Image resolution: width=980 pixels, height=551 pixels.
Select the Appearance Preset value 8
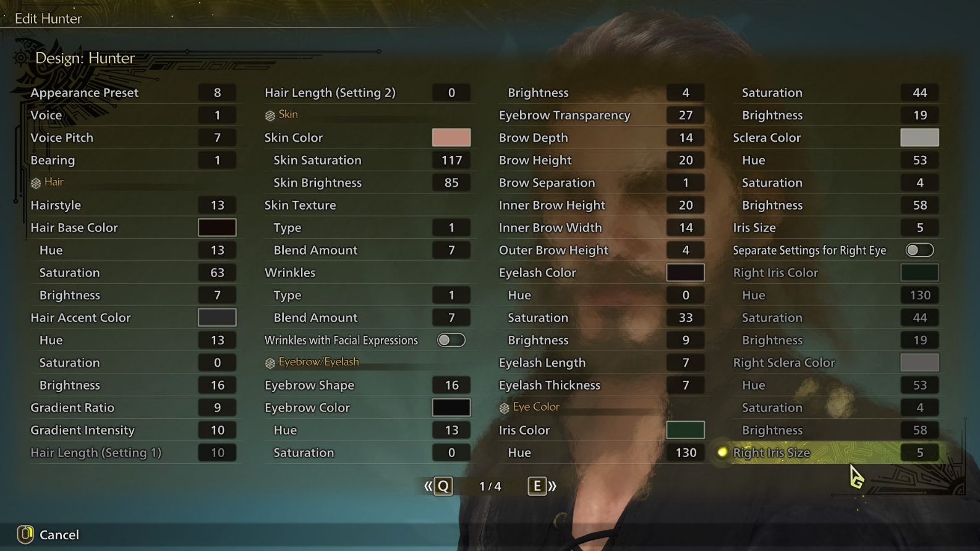click(x=217, y=93)
